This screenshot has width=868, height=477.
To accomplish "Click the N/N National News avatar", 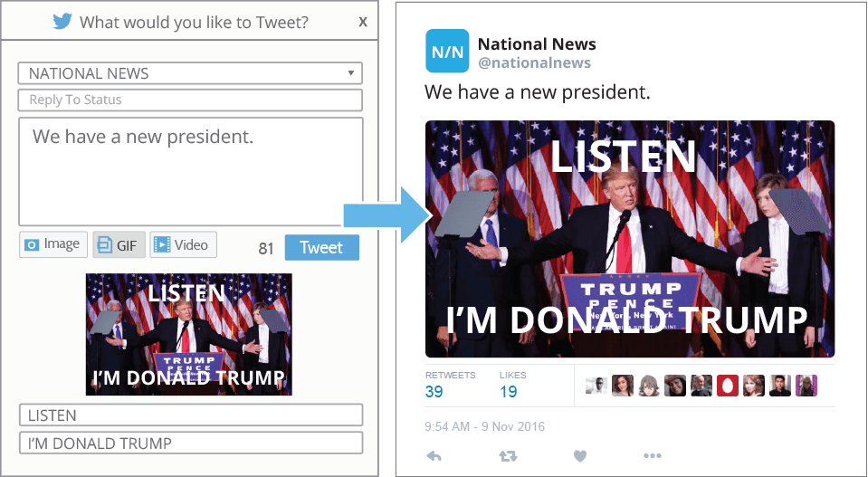I will 447,51.
